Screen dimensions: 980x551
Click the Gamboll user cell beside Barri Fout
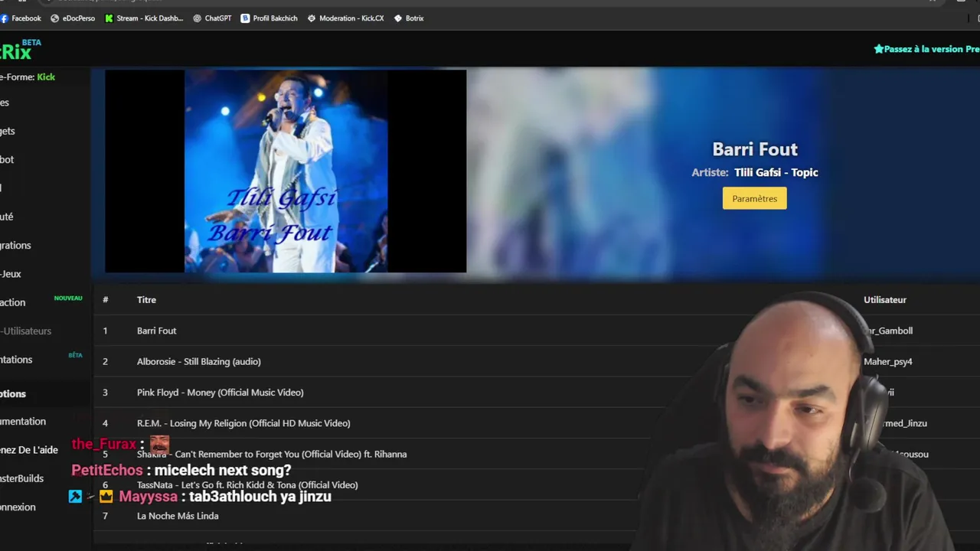pos(888,331)
